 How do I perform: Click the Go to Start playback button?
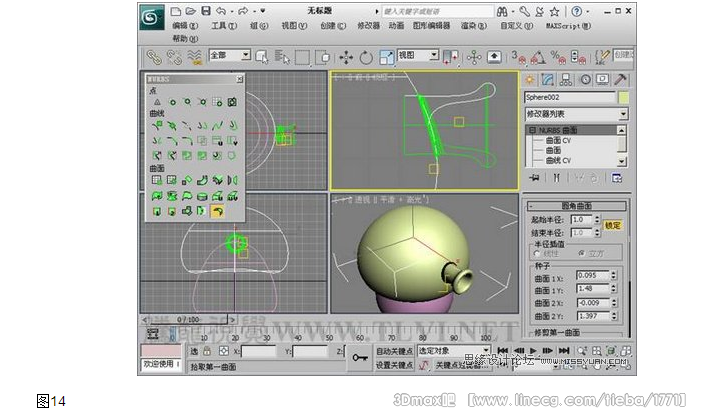[502, 350]
